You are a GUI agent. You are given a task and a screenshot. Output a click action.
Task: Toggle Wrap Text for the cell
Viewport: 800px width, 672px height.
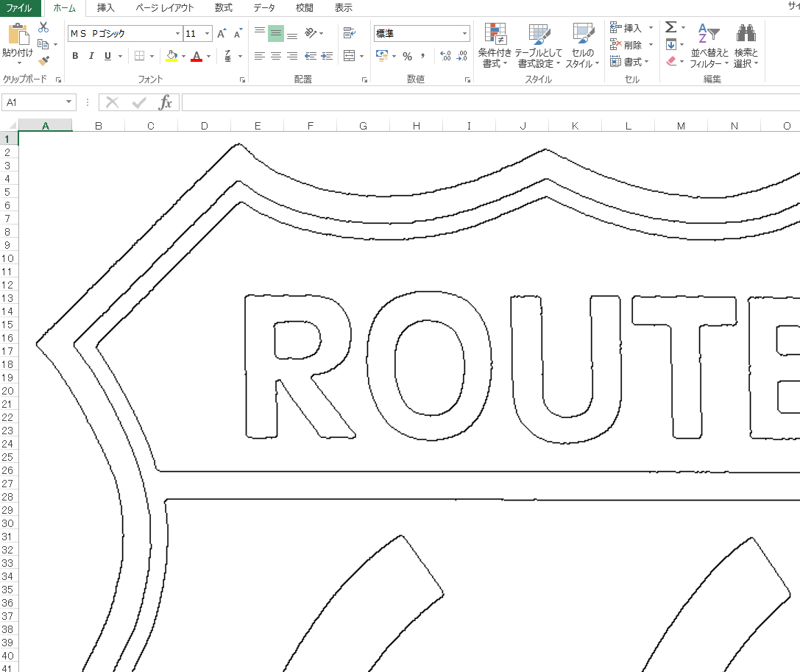[350, 33]
